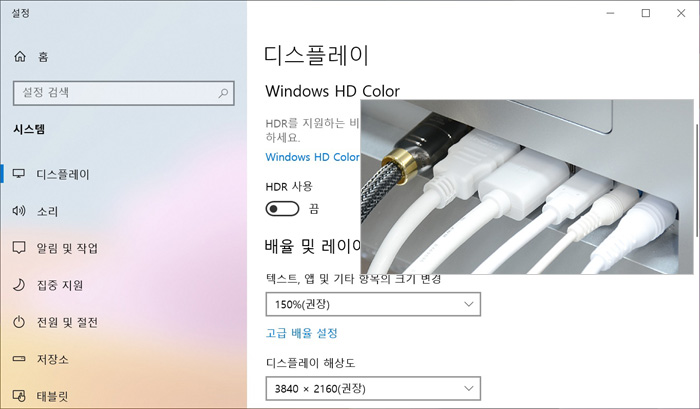Select the 디스플레이 monitor icon in sidebar
Viewport: 700px width, 409px height.
coord(19,174)
